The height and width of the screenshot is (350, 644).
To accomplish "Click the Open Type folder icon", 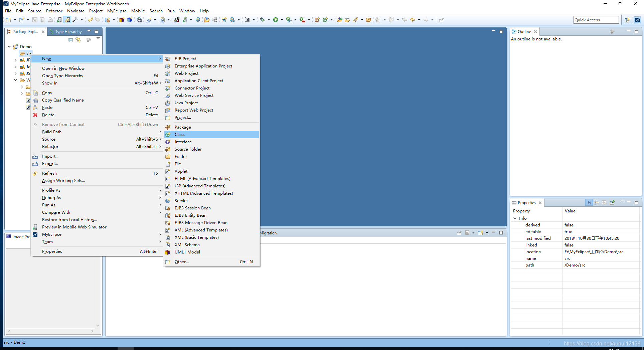I will [x=339, y=20].
